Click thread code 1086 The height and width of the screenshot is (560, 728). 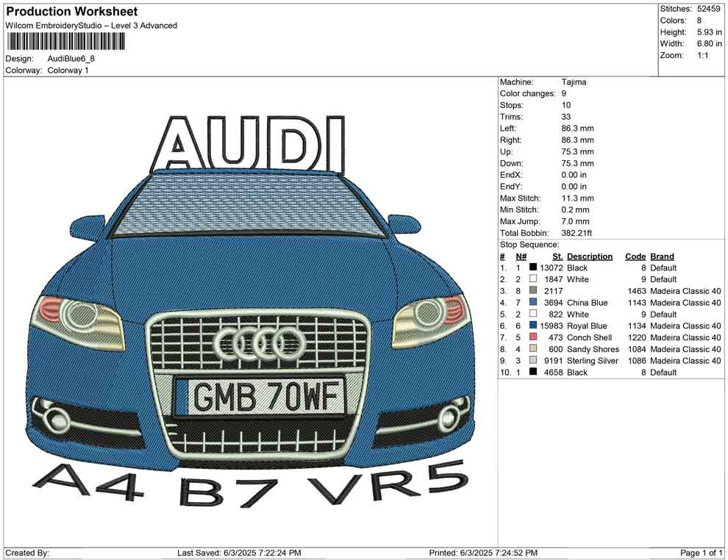pyautogui.click(x=637, y=361)
